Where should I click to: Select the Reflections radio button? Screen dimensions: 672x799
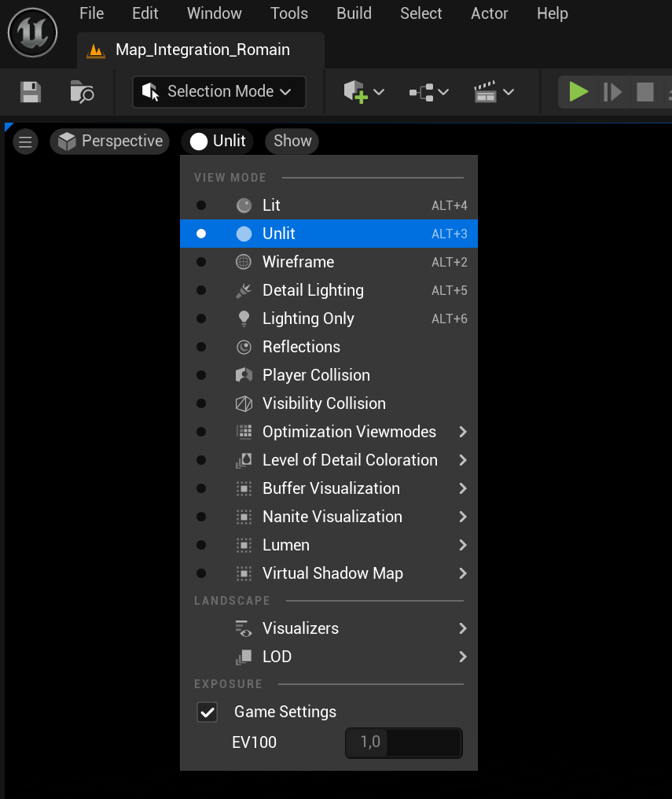pos(201,347)
